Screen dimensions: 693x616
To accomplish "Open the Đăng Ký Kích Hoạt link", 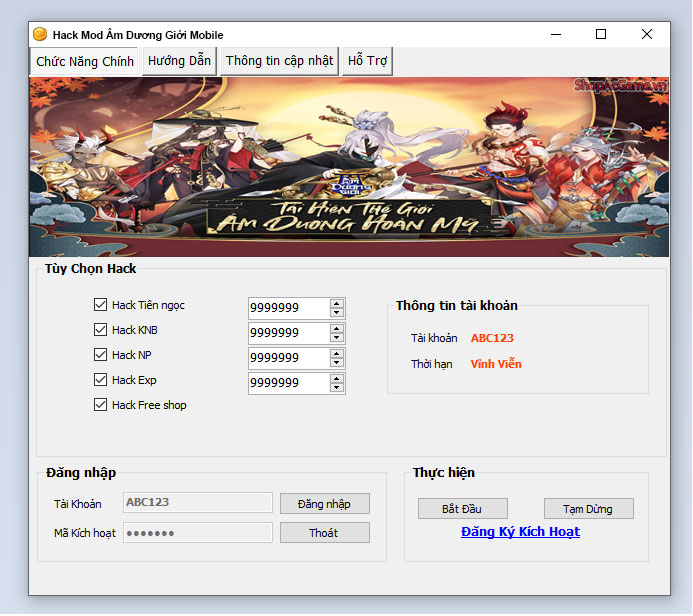I will (520, 532).
